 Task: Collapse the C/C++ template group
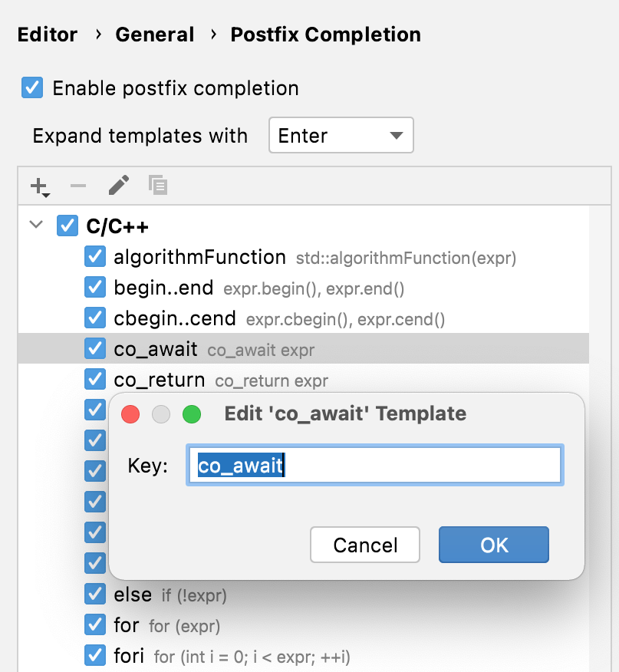tap(35, 225)
